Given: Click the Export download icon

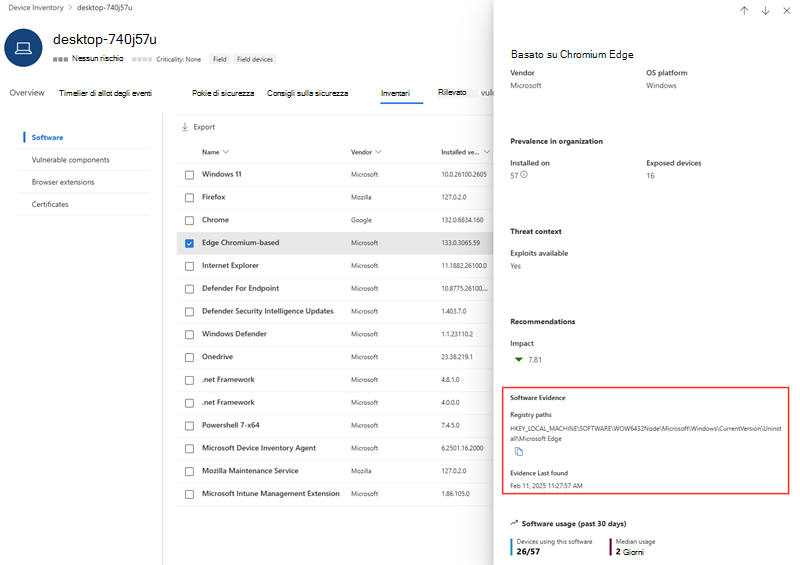Looking at the screenshot, I should 185,127.
